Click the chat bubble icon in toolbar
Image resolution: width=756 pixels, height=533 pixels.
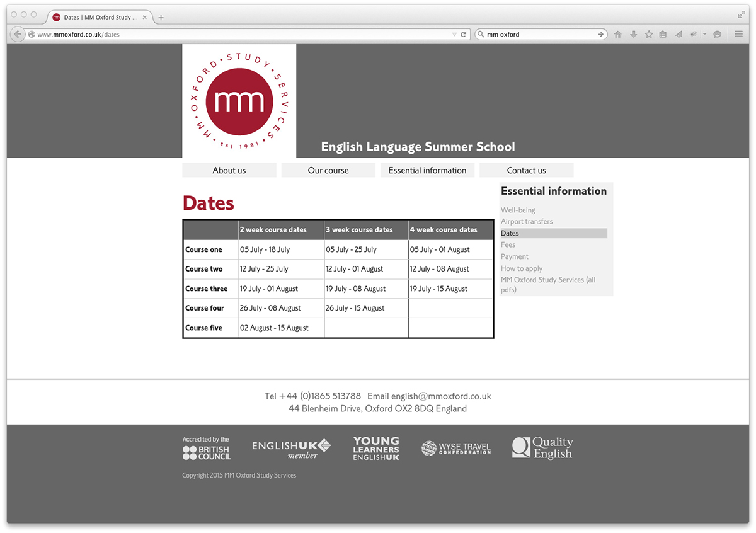coord(717,35)
